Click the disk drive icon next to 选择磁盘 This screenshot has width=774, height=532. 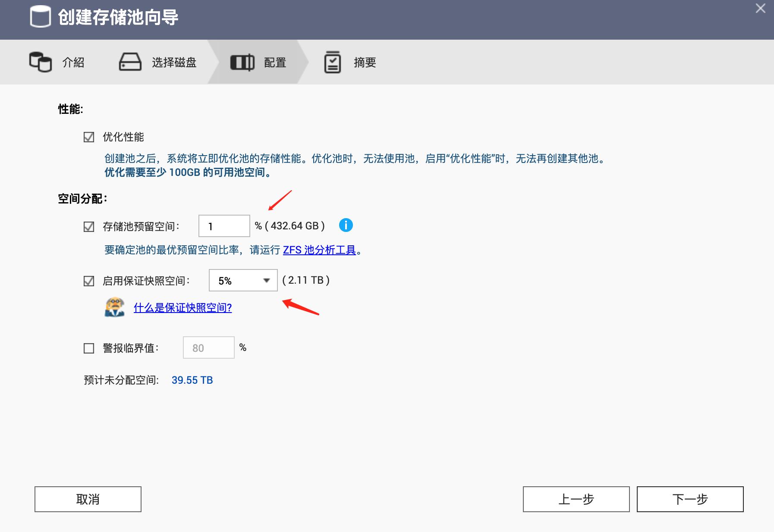coord(130,62)
